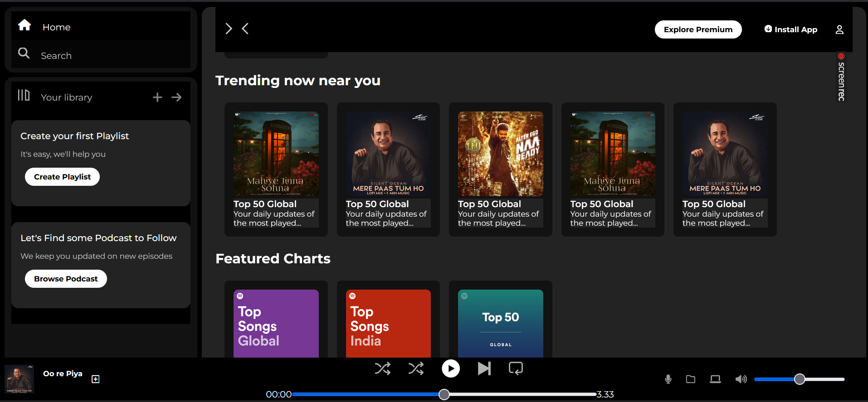Open fourth card, second Mahiye Jinna Sohna
868x402 pixels.
tap(613, 170)
